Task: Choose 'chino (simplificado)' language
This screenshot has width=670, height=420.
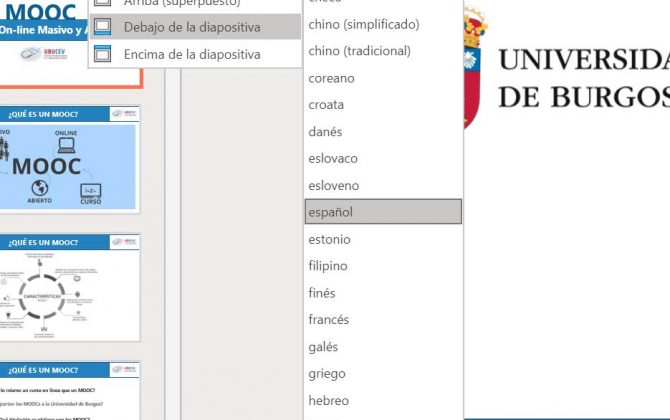Action: tap(383, 24)
